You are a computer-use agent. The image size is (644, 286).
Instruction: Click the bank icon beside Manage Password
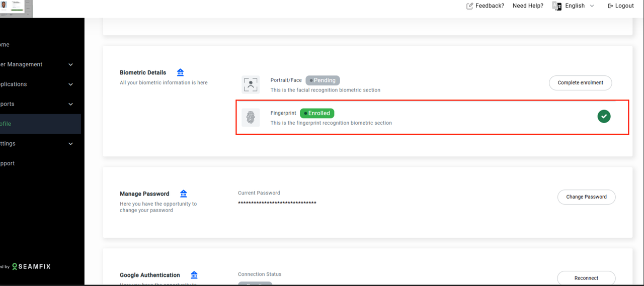(x=183, y=194)
